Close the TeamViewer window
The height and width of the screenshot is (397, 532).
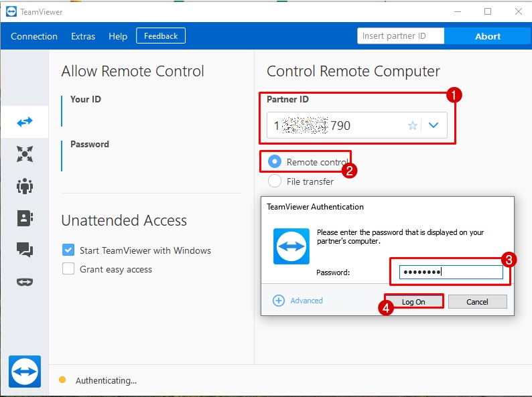coord(518,11)
